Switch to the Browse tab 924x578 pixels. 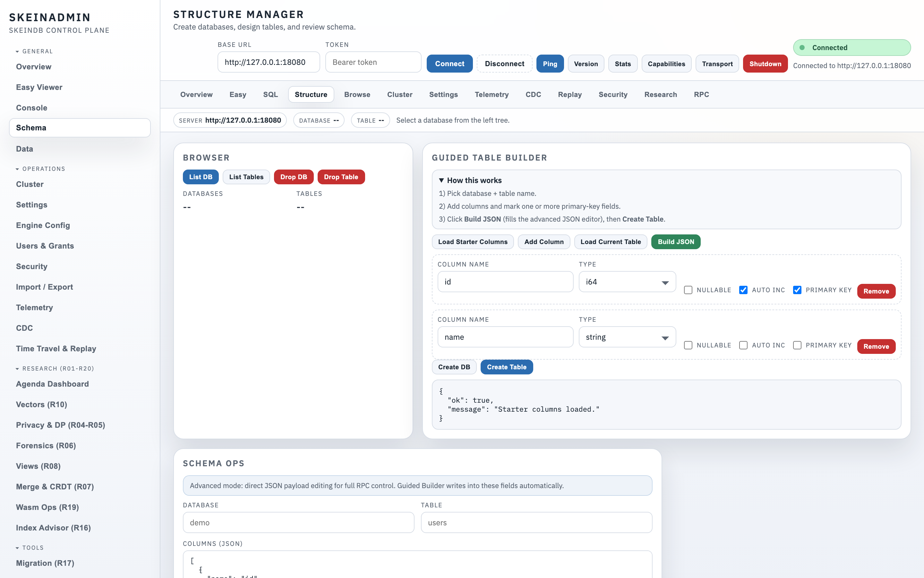pyautogui.click(x=357, y=94)
